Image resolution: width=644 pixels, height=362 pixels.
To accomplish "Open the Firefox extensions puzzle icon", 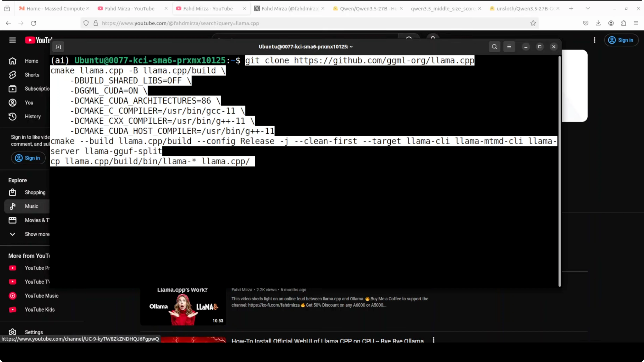I will tap(624, 23).
